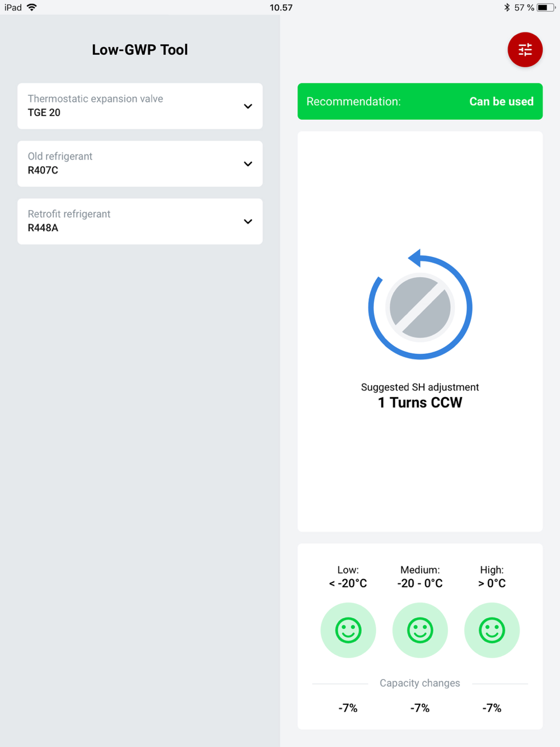The height and width of the screenshot is (747, 560).
Task: Select the Medium temperature smiley face
Action: pyautogui.click(x=420, y=630)
